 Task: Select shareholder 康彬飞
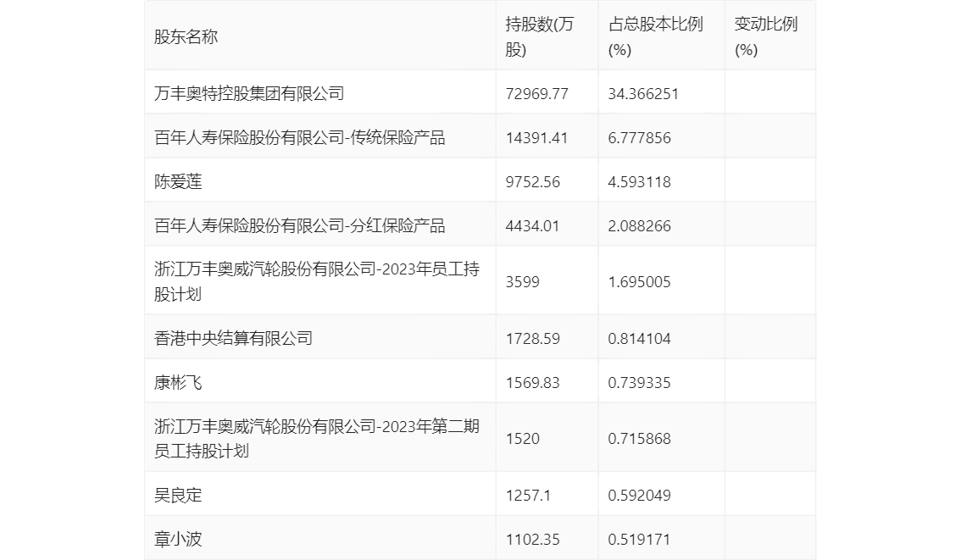click(178, 383)
